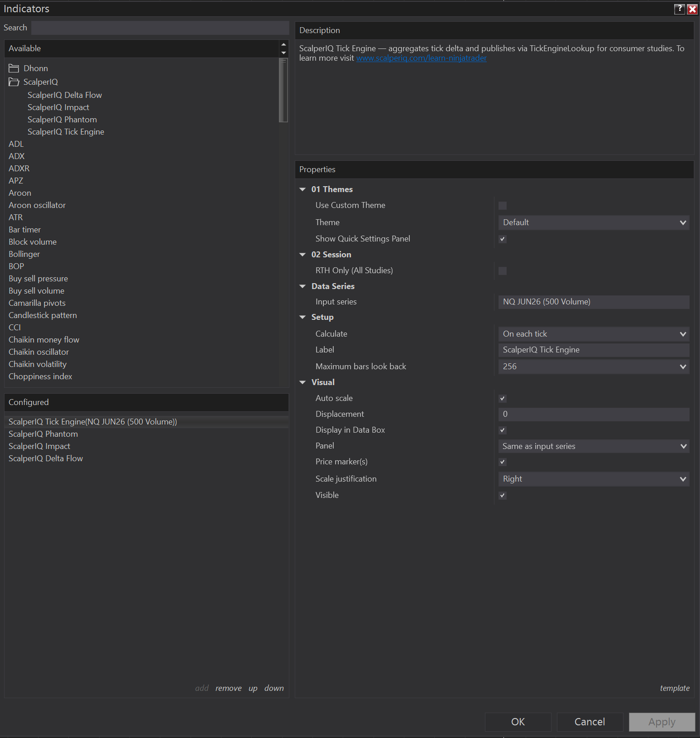Click the add link

pyautogui.click(x=202, y=688)
